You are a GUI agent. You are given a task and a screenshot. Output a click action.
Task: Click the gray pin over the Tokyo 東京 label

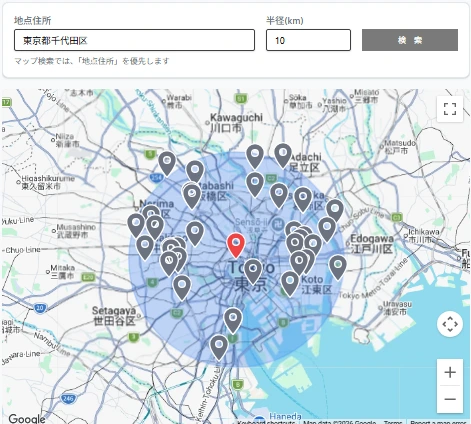[x=253, y=272]
